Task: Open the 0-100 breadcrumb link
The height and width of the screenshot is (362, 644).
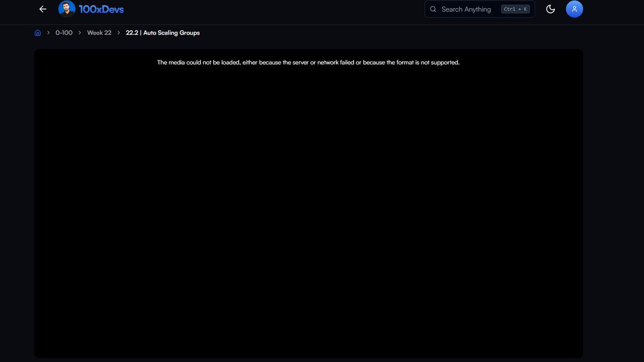Action: tap(64, 33)
